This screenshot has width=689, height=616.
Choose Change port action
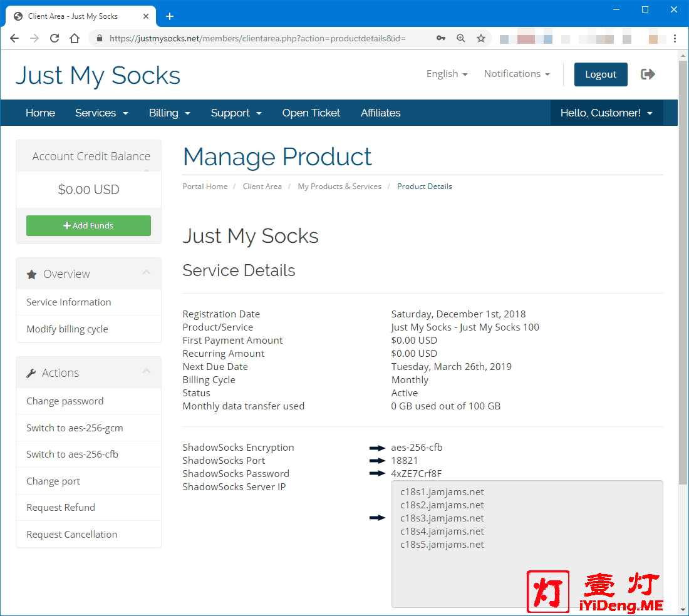click(x=89, y=481)
